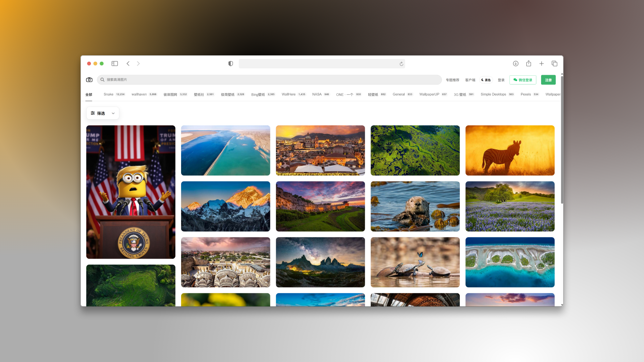The height and width of the screenshot is (362, 644).
Task: Open the snowy mountain peaks wallpaper
Action: pos(225,206)
